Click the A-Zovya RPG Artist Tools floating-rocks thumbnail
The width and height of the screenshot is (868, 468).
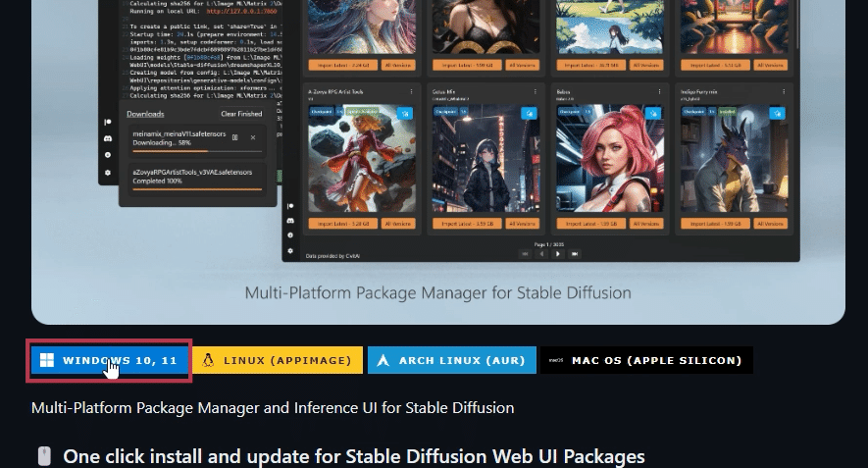coord(362,158)
